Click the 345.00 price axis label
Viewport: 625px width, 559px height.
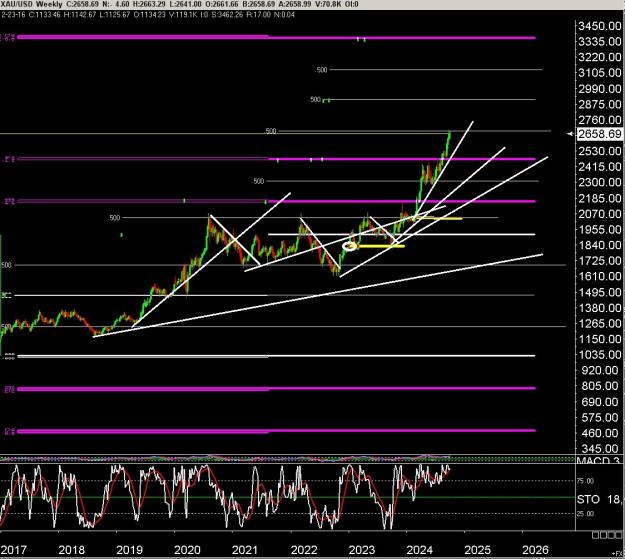coord(599,449)
